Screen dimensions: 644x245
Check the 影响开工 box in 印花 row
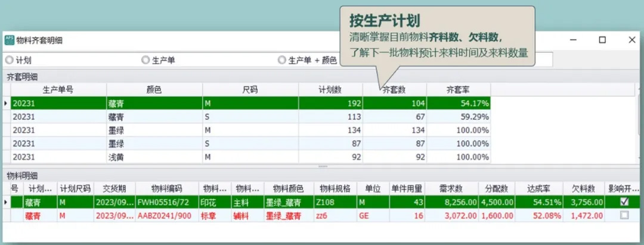[624, 202]
